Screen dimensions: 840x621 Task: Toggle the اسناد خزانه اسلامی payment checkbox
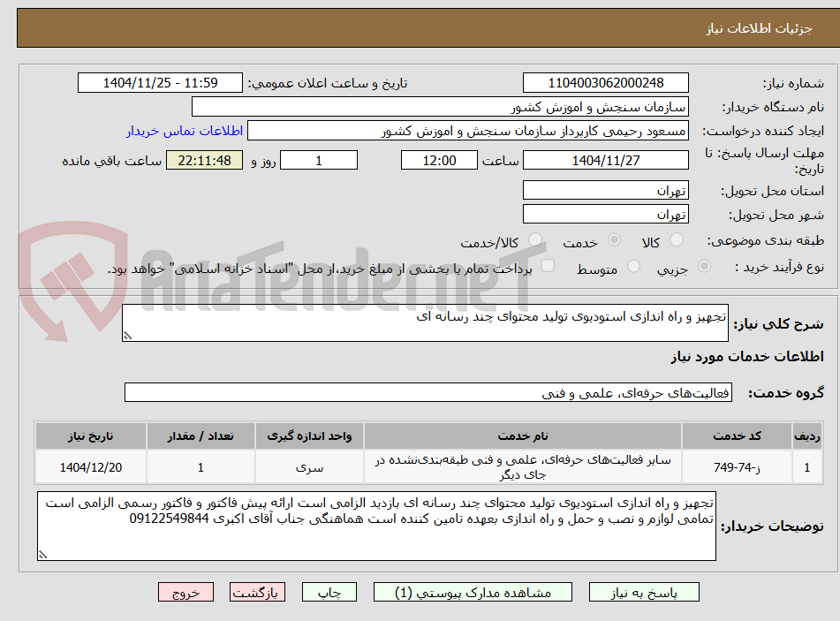[548, 266]
